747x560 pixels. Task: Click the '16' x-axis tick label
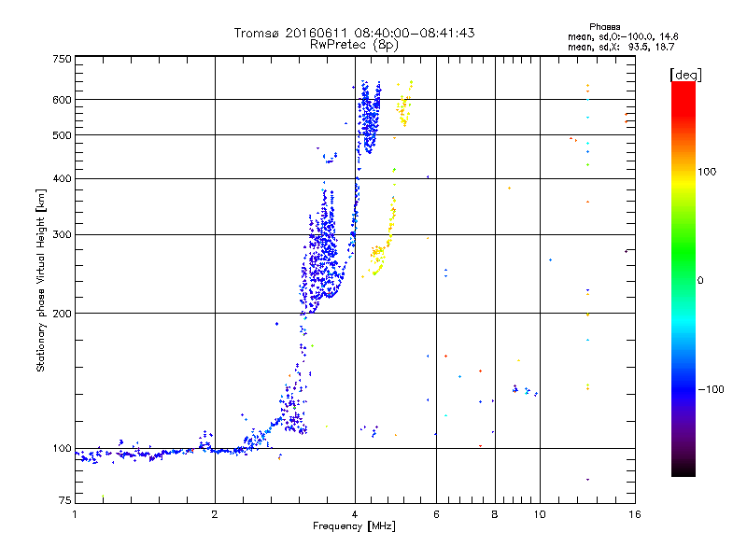point(635,514)
